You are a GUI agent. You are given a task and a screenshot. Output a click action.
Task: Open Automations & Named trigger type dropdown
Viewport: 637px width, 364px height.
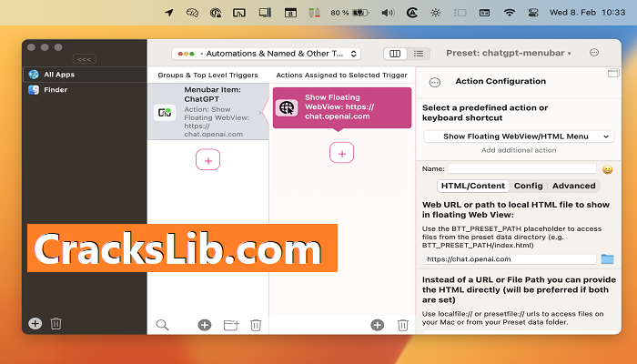pos(267,54)
